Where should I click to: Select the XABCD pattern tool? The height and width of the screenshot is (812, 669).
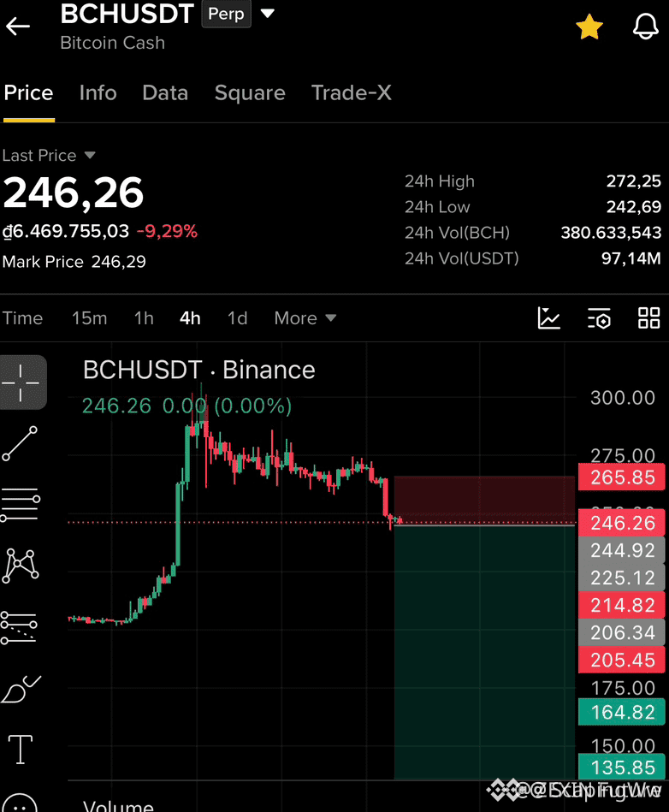[x=21, y=566]
